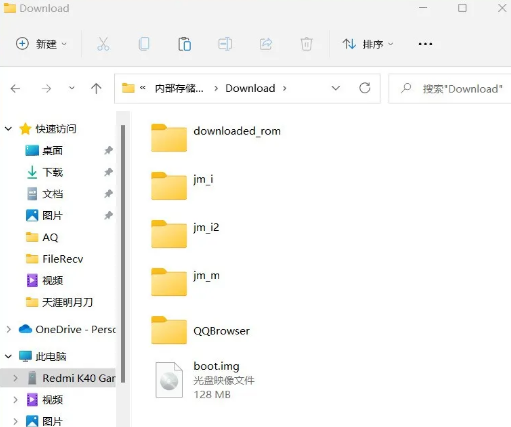Screen dimensions: 511x427
Task: Click the Download search input field
Action: click(x=450, y=89)
